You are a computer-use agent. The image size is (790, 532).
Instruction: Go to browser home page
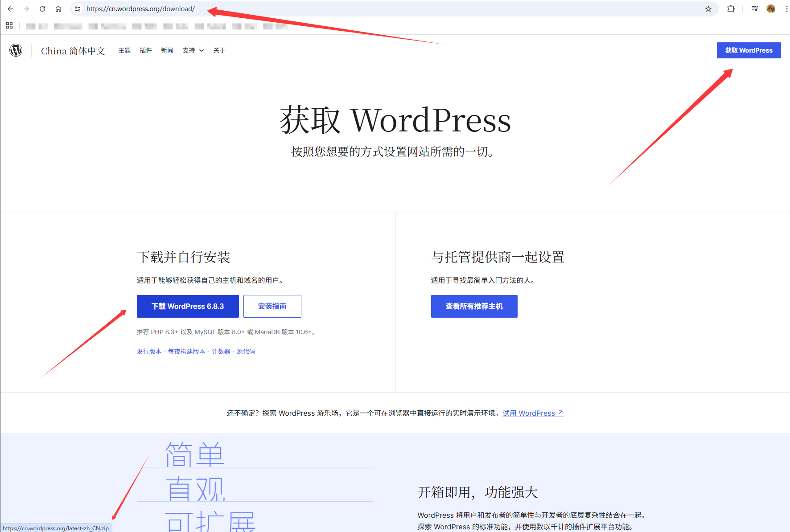[x=58, y=9]
